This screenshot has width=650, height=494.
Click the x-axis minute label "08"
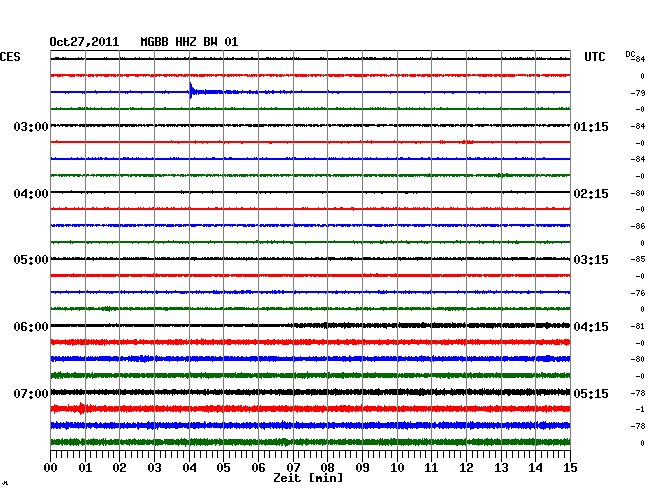327,468
